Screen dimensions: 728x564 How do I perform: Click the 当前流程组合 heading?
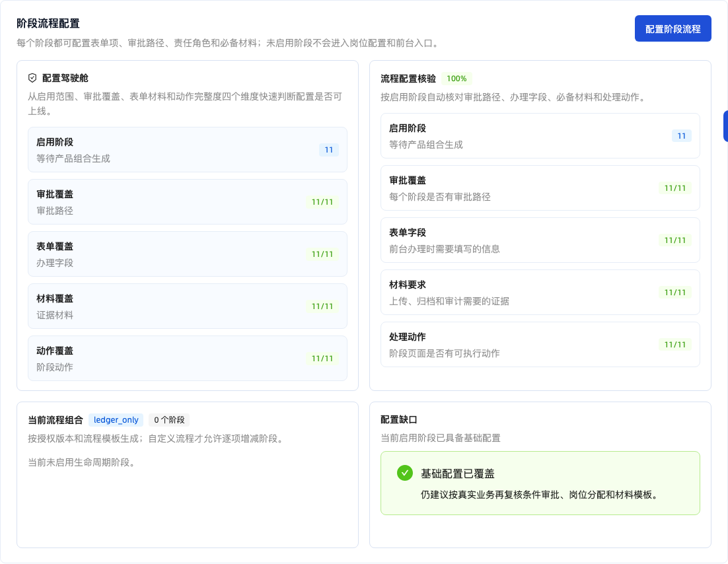point(55,420)
